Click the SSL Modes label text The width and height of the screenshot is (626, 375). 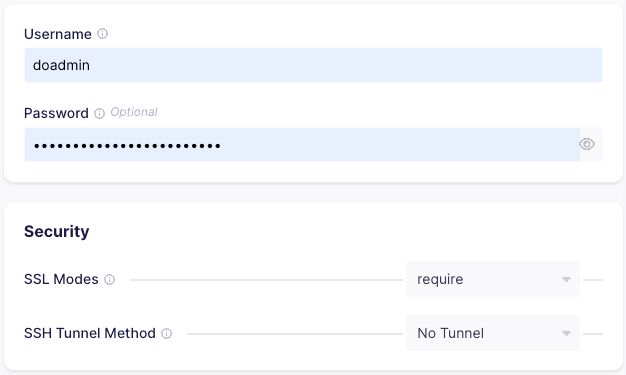click(x=61, y=279)
